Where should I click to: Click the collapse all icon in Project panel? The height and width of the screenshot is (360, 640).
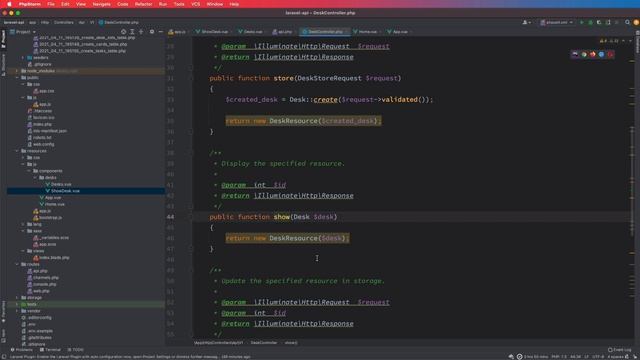click(141, 31)
